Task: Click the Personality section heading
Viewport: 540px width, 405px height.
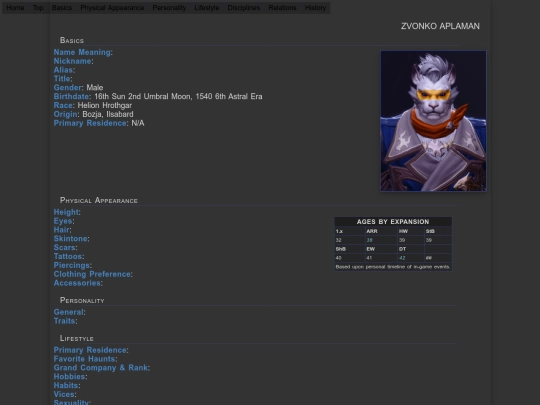Action: pos(82,300)
